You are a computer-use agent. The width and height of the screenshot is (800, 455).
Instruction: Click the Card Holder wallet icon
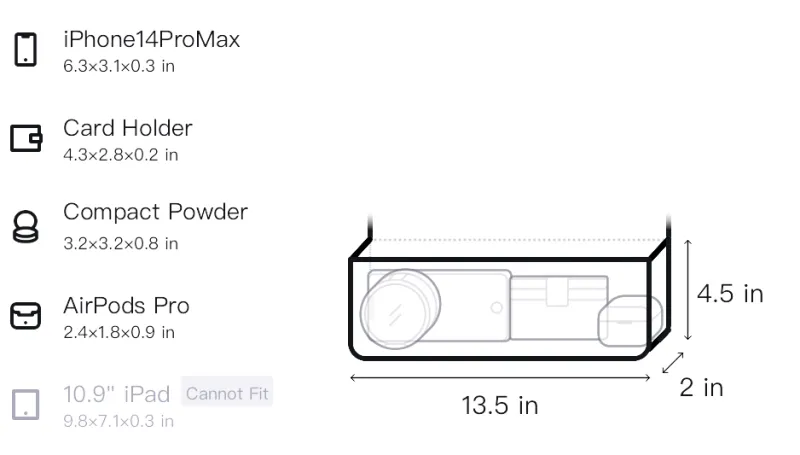point(26,138)
